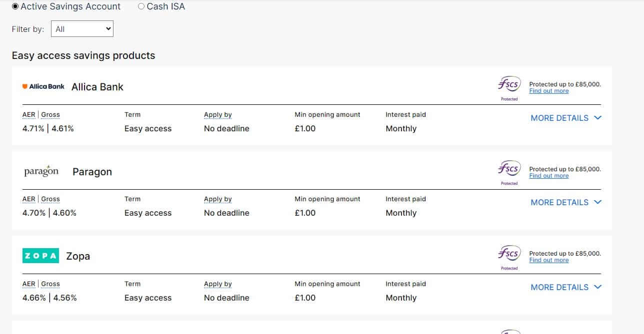
Task: Click the AER label in Allica Bank card
Action: pos(29,114)
